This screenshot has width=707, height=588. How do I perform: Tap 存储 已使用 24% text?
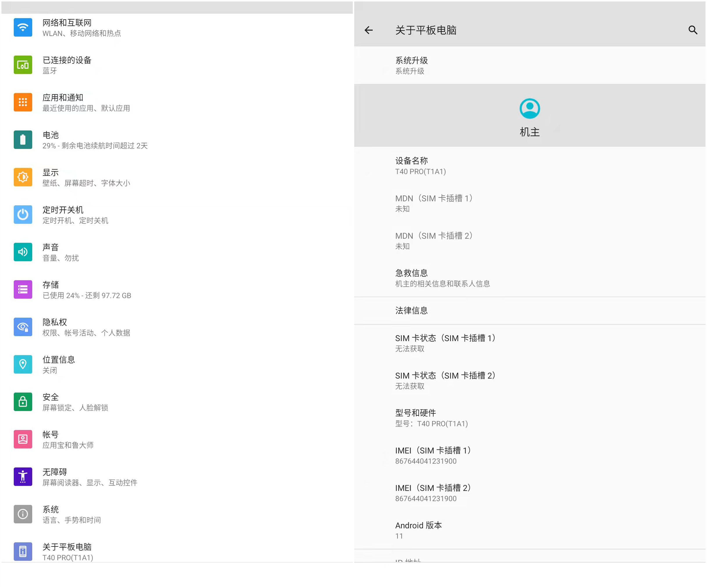click(87, 290)
